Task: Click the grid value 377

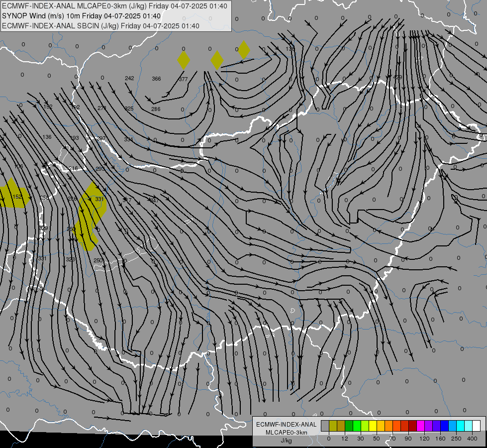Action: coord(183,79)
